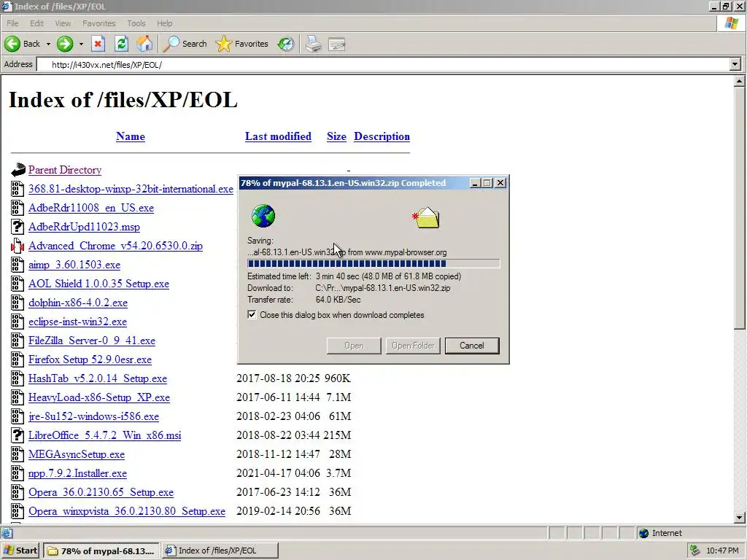
Task: Go to the Home page icon
Action: [x=144, y=44]
